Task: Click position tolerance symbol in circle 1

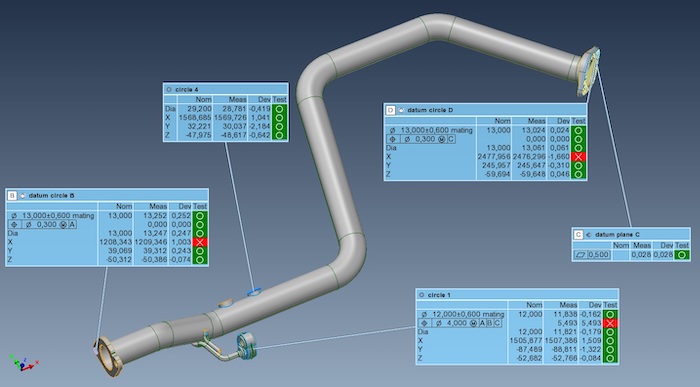Action: (424, 323)
